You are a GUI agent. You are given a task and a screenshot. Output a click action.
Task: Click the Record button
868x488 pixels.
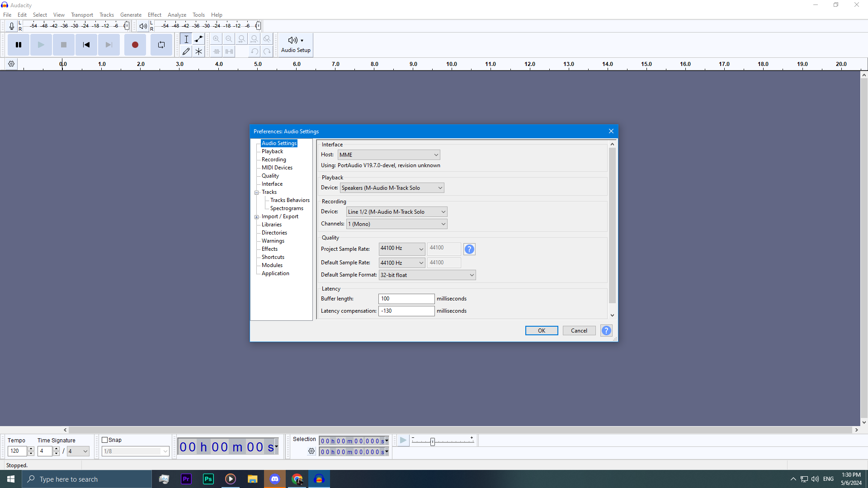click(x=135, y=45)
